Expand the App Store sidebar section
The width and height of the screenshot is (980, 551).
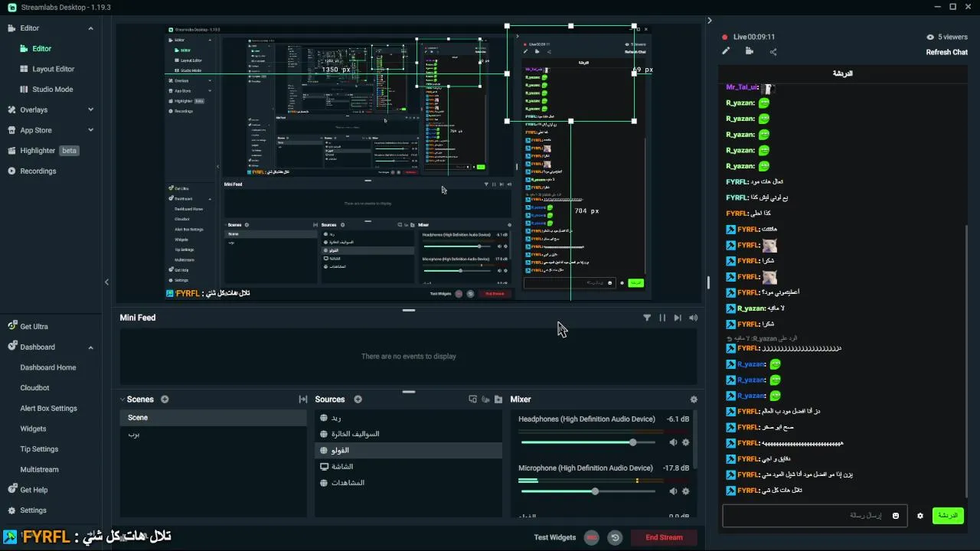90,130
